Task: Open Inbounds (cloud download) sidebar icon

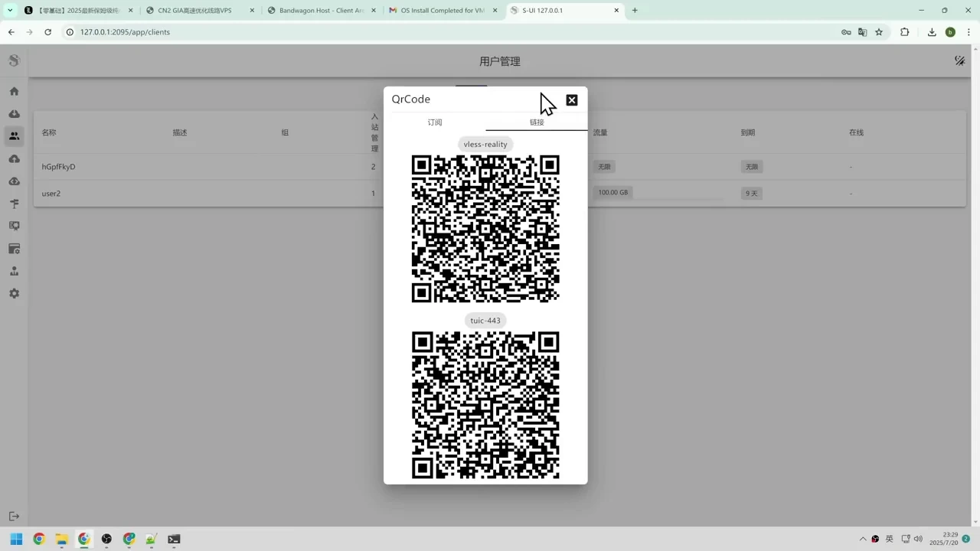Action: [x=14, y=114]
